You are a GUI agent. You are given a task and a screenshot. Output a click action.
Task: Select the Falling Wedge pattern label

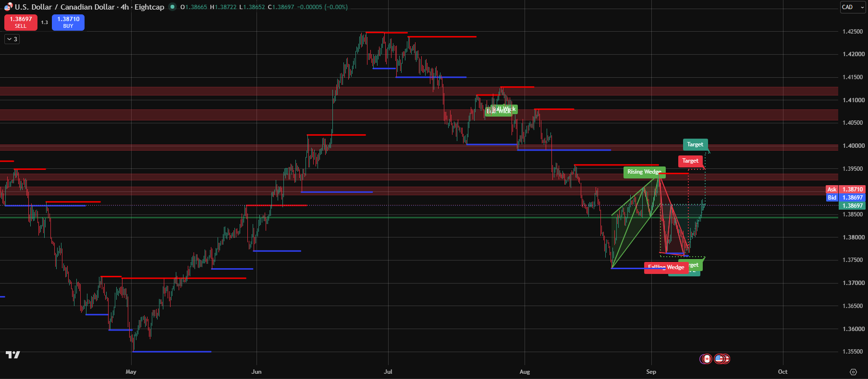coord(666,267)
